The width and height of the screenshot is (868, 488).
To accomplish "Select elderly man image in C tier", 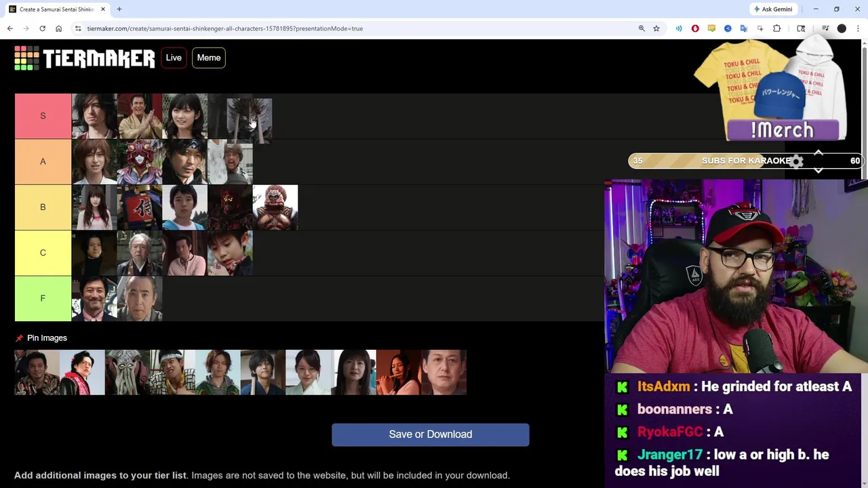I will [x=140, y=253].
